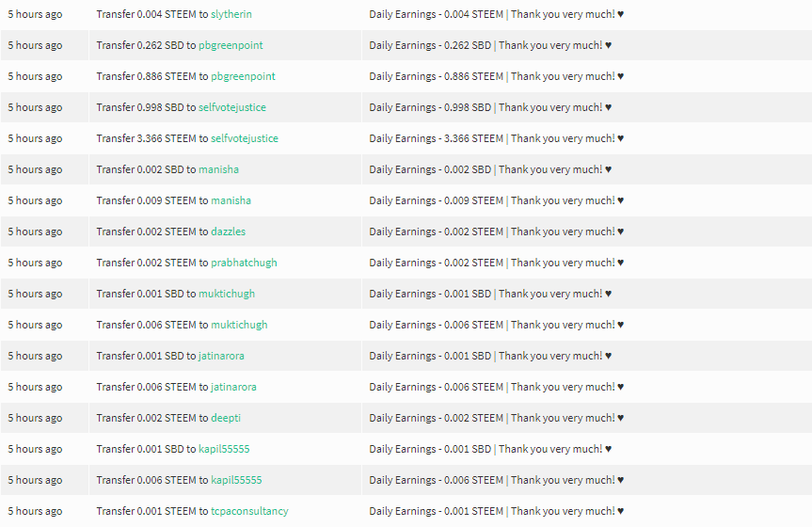Open selfvotejustice link in 3.366 STEEM transfer

click(245, 138)
